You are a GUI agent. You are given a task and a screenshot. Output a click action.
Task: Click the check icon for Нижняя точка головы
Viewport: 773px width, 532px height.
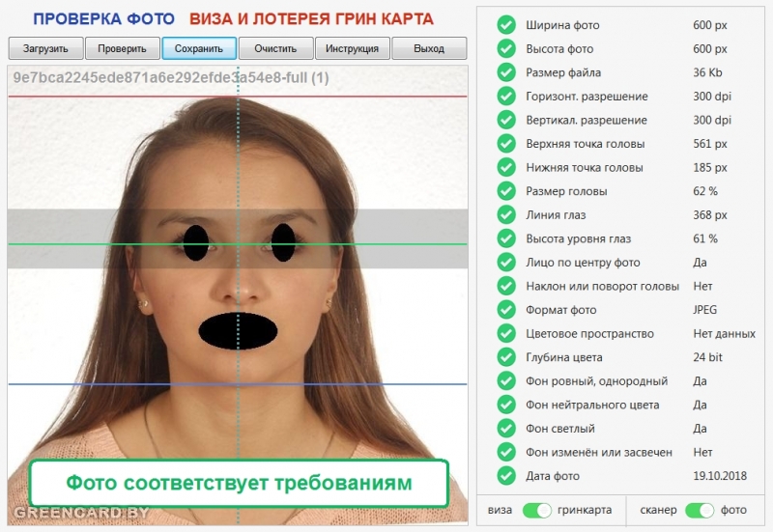(x=506, y=167)
